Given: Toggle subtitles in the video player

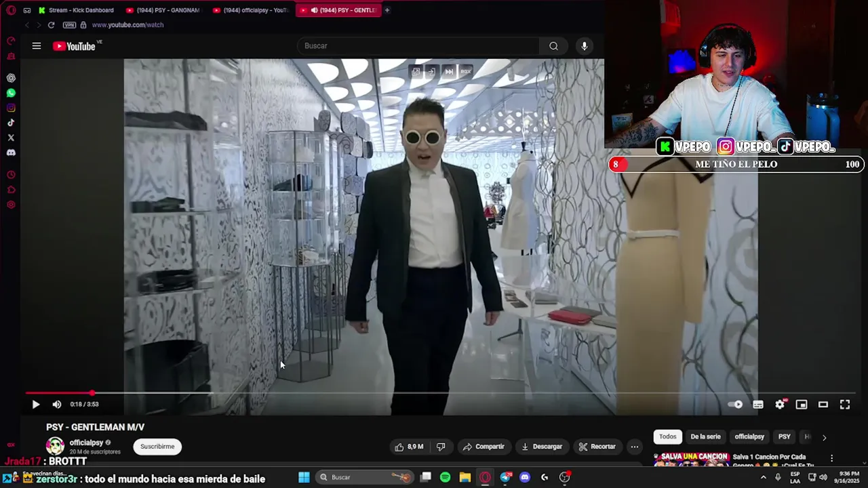Looking at the screenshot, I should [x=758, y=405].
